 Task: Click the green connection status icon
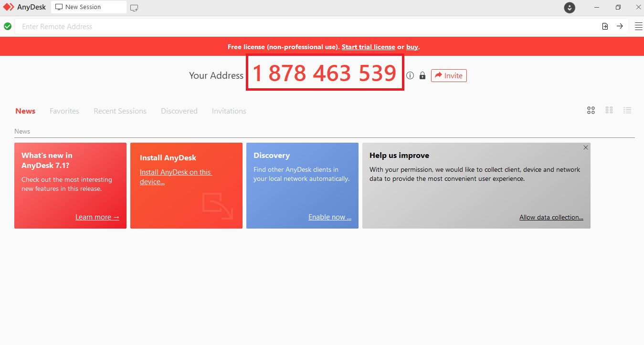(8, 26)
